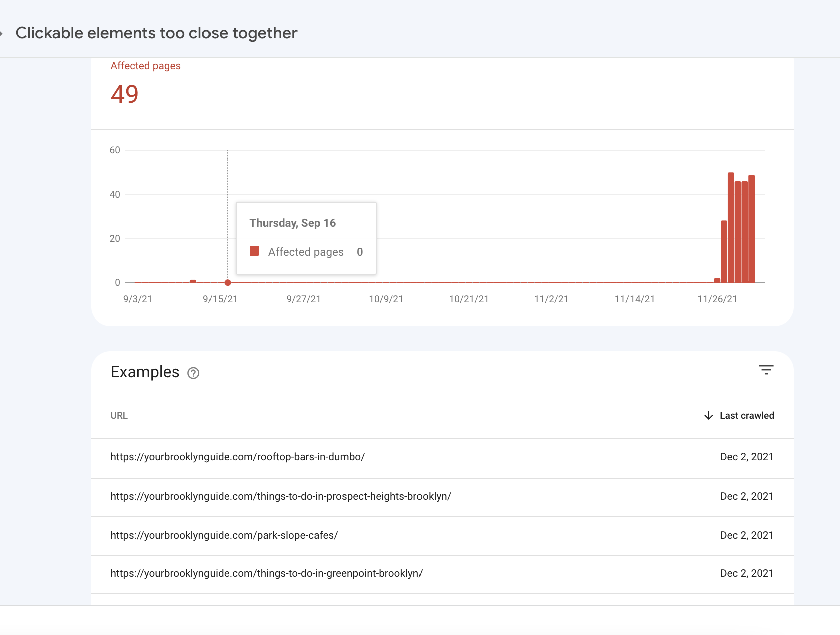Click the red Affected pages legend square

click(254, 251)
